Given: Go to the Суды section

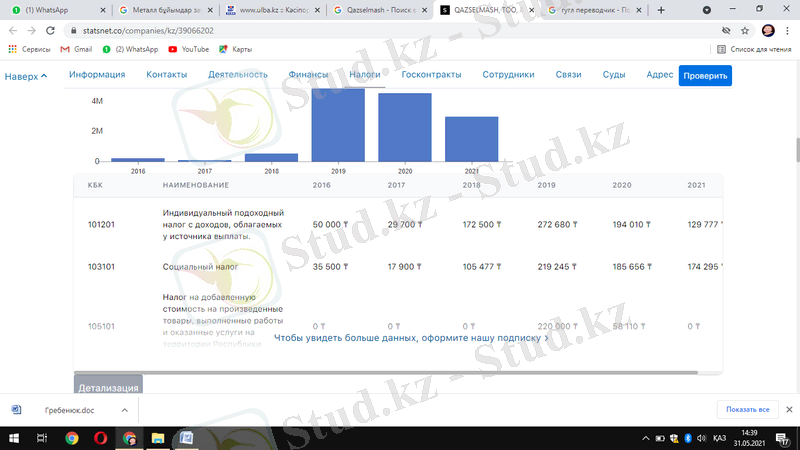Looking at the screenshot, I should (614, 74).
